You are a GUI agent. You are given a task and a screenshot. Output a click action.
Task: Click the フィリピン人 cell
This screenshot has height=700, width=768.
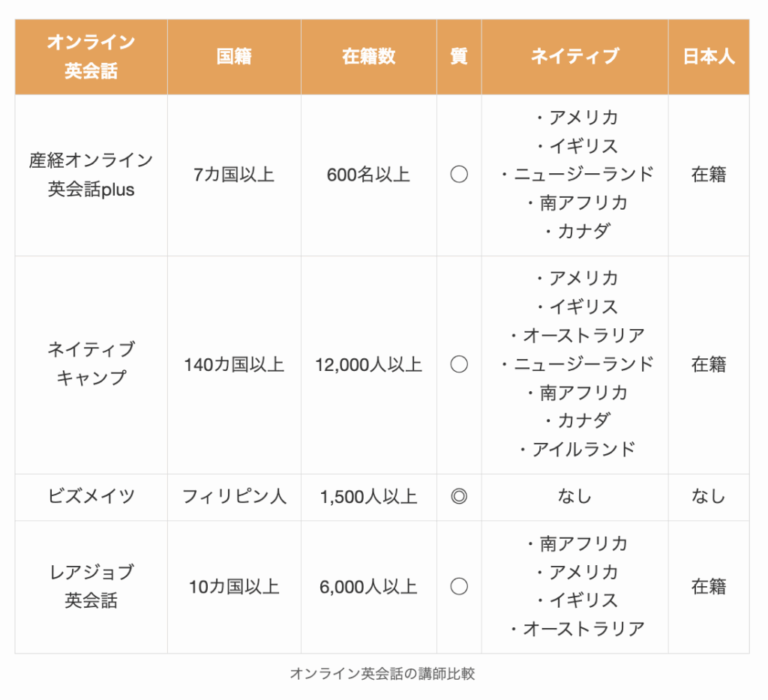pos(234,496)
